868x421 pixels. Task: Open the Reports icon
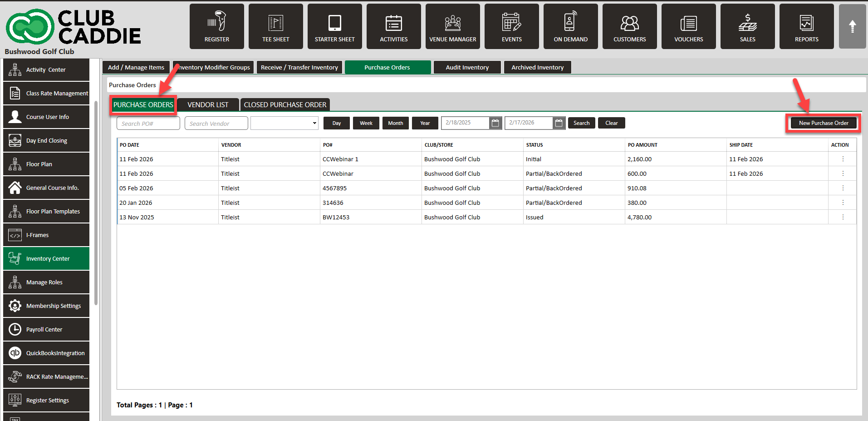point(807,26)
